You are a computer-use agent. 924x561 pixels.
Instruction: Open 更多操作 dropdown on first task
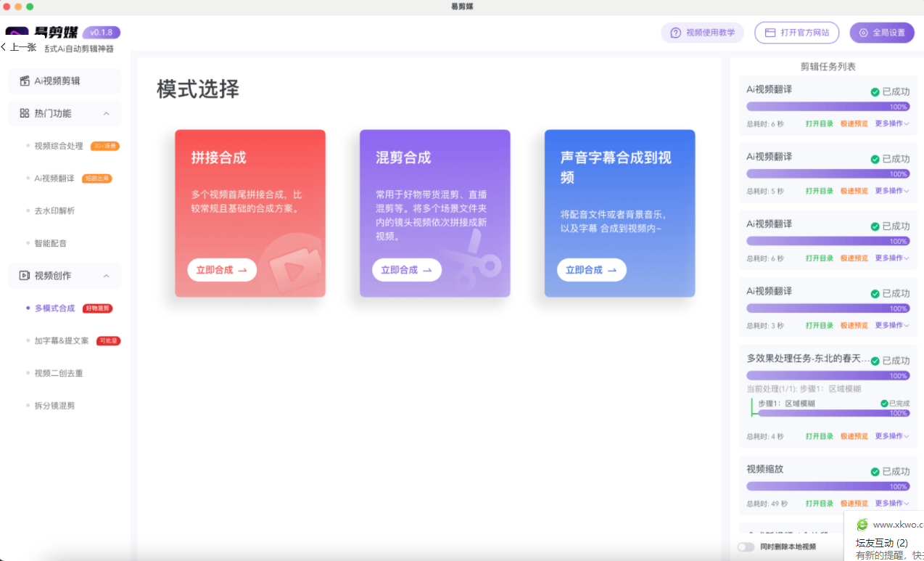coord(892,123)
